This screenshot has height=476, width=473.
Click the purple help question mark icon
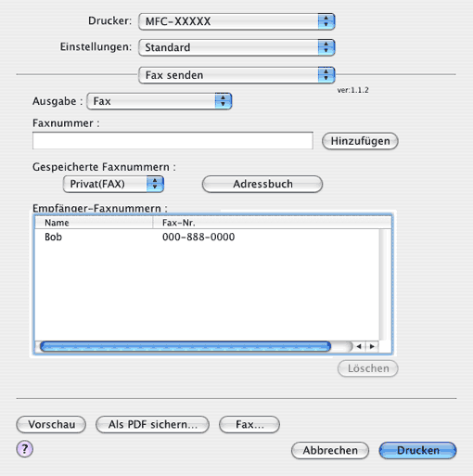tap(25, 449)
